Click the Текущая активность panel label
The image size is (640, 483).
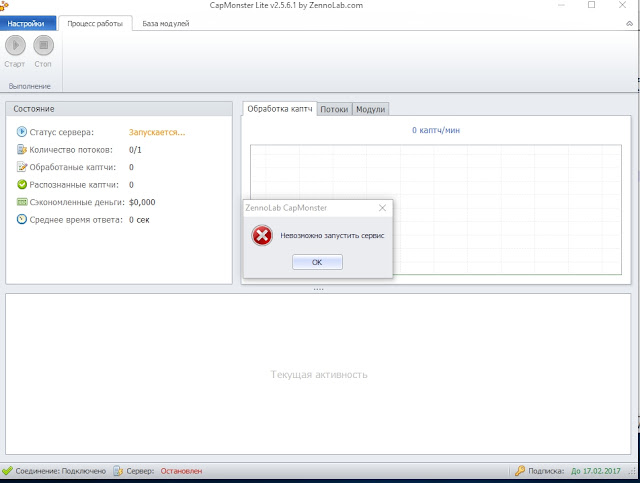(319, 374)
